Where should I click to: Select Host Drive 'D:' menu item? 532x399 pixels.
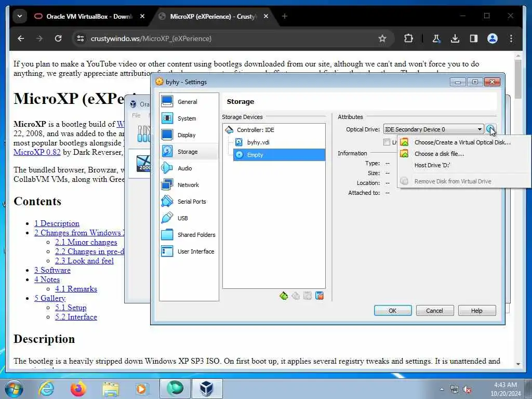432,165
